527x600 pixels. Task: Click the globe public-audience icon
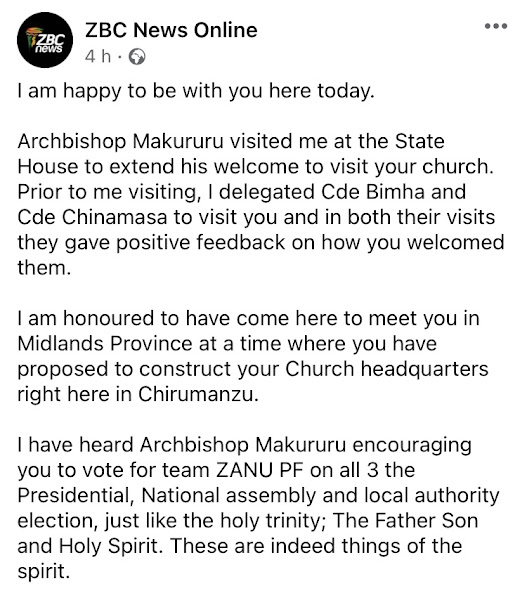click(x=137, y=57)
